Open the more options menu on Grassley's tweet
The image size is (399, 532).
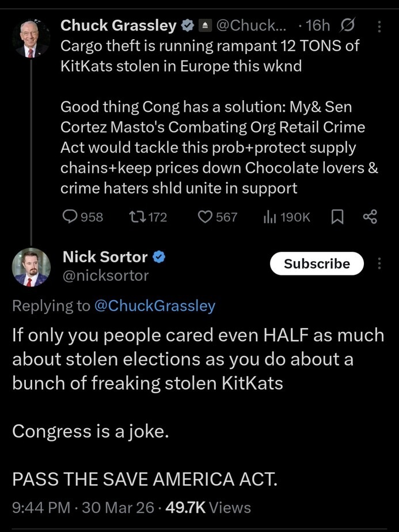click(379, 25)
